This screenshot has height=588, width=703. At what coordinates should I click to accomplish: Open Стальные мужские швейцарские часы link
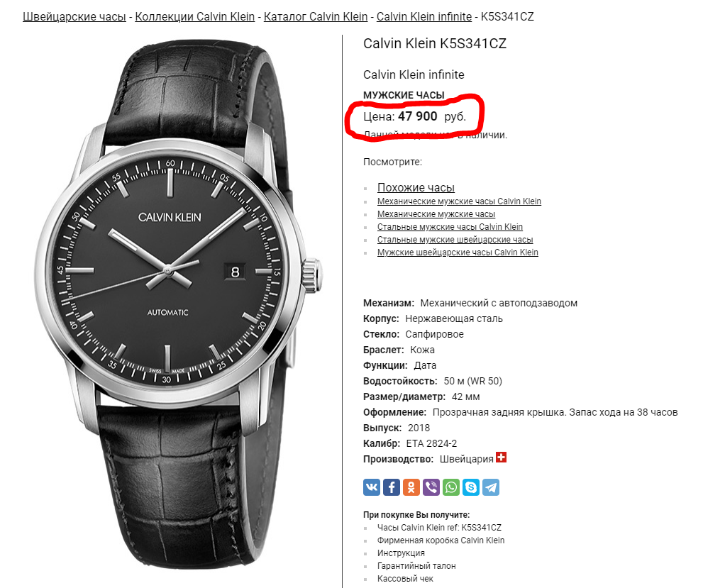click(455, 240)
